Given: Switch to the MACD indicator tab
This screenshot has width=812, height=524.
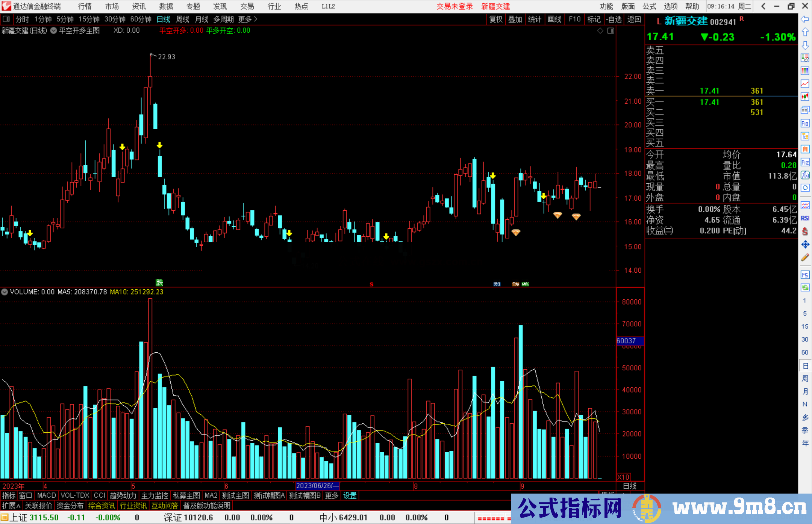Looking at the screenshot, I should [47, 495].
